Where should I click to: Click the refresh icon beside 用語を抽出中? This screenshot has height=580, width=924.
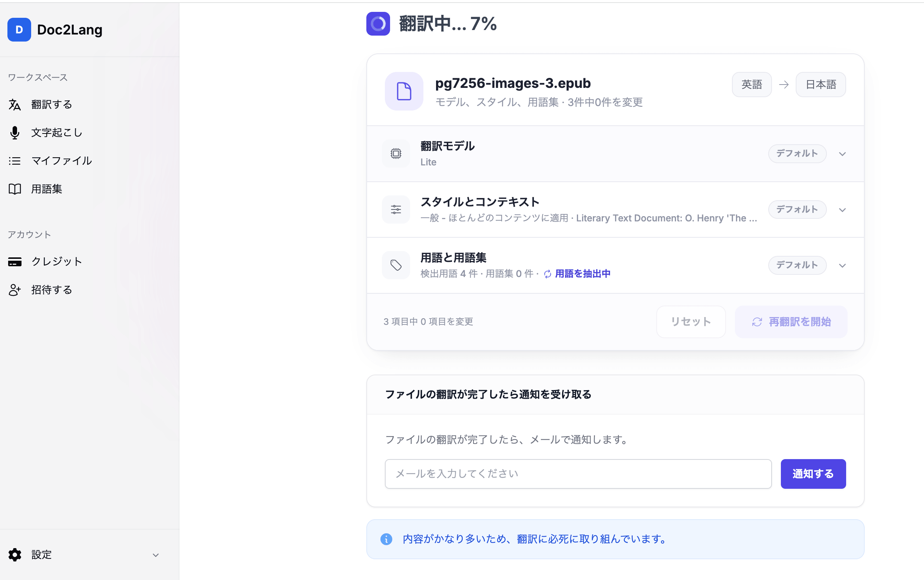pos(548,274)
